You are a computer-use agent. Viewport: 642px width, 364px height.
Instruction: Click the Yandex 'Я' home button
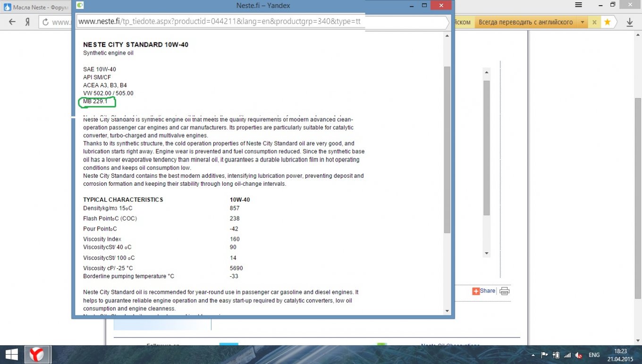click(28, 22)
